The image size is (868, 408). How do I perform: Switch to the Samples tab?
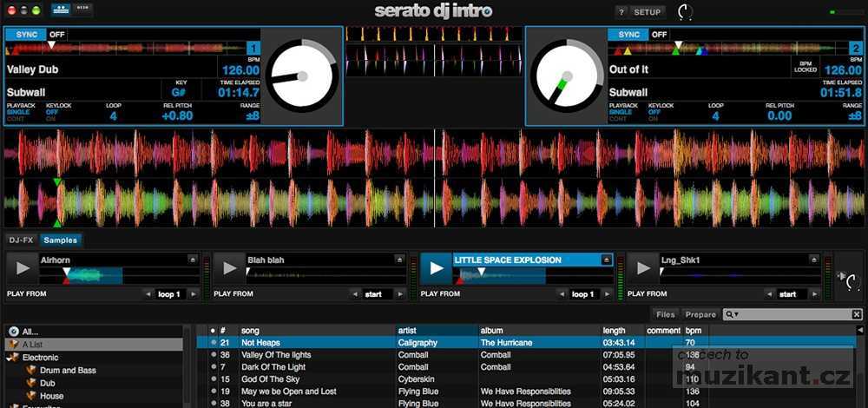click(x=61, y=240)
